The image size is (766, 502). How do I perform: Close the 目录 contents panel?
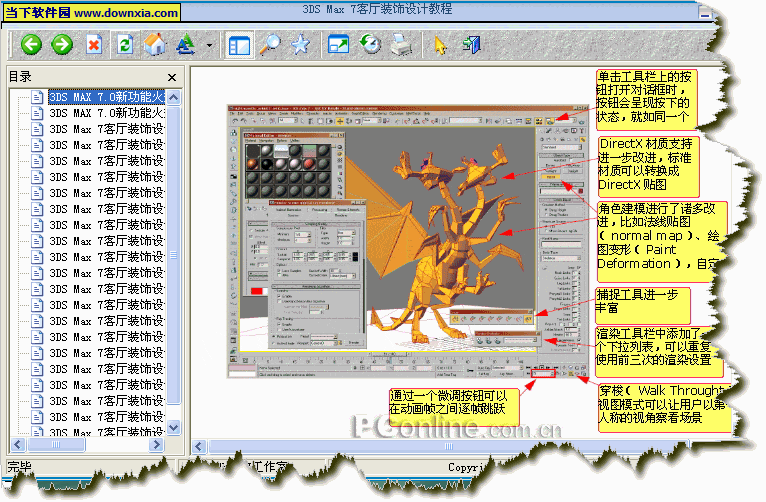point(172,77)
